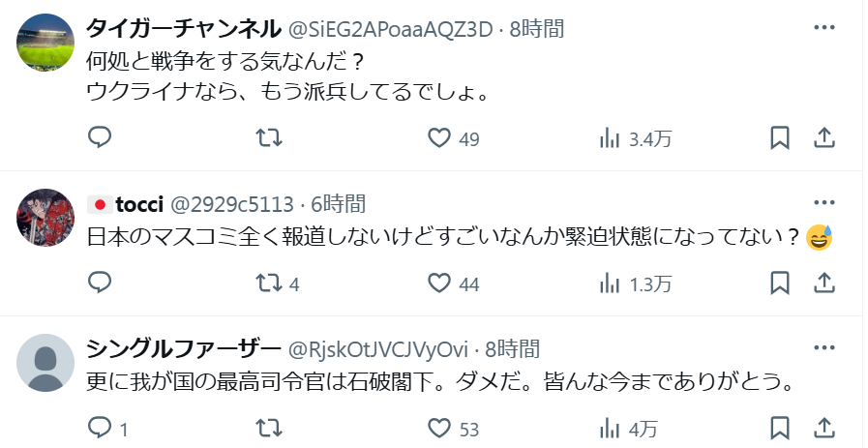Image resolution: width=868 pixels, height=448 pixels.
Task: Open シングルファーザー's default avatar
Action: click(x=45, y=363)
